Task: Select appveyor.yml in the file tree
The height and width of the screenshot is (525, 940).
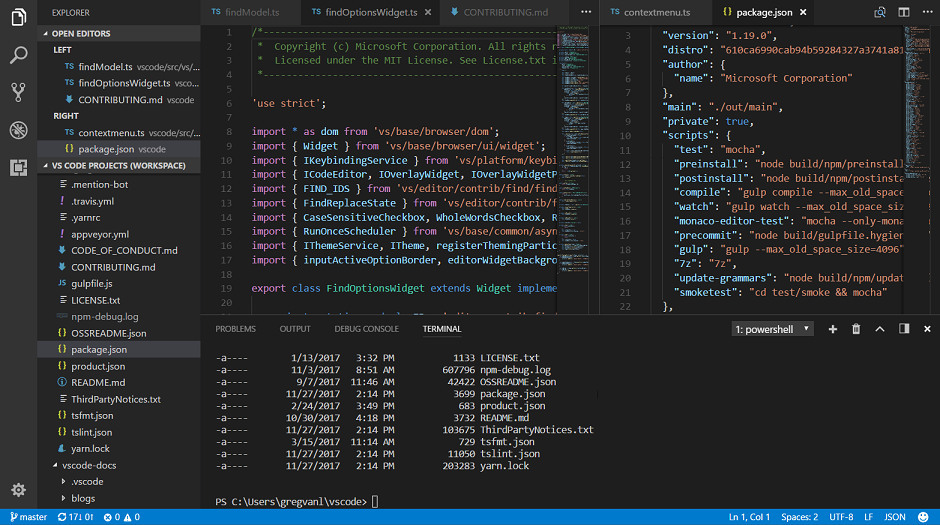Action: click(119, 234)
